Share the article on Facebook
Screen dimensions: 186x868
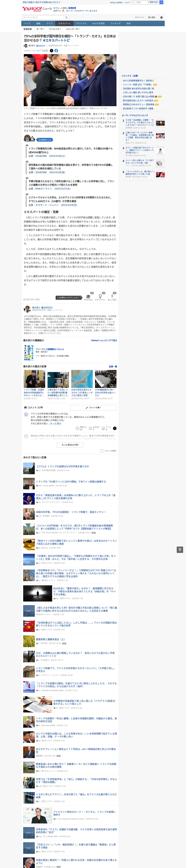click(56, 50)
